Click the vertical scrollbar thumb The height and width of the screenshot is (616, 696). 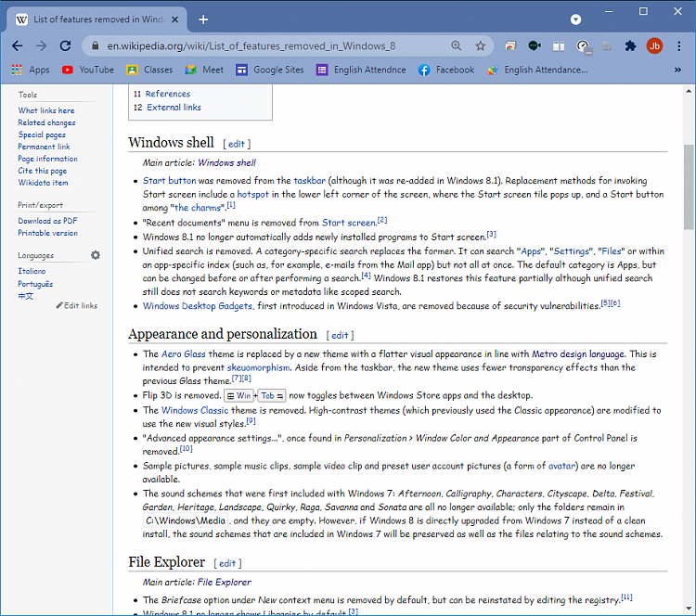point(689,186)
